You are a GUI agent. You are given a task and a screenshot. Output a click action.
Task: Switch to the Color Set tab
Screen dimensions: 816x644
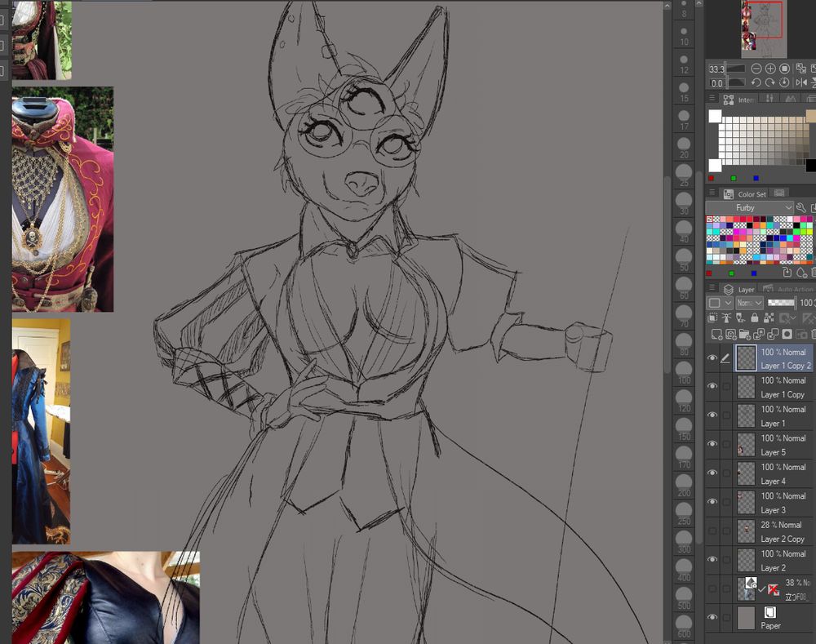pyautogui.click(x=746, y=193)
